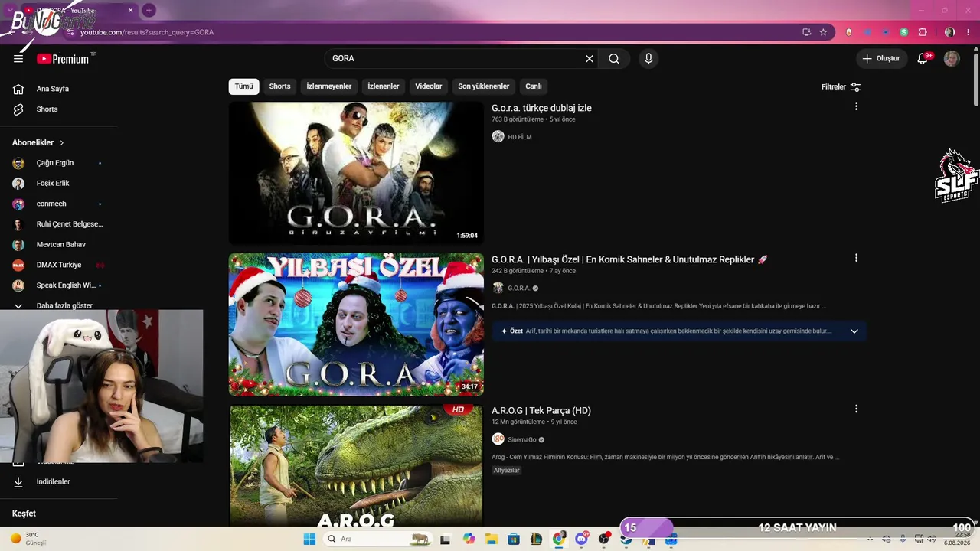This screenshot has height=551, width=980.
Task: Click the taskbar Ara search box
Action: coord(377,539)
